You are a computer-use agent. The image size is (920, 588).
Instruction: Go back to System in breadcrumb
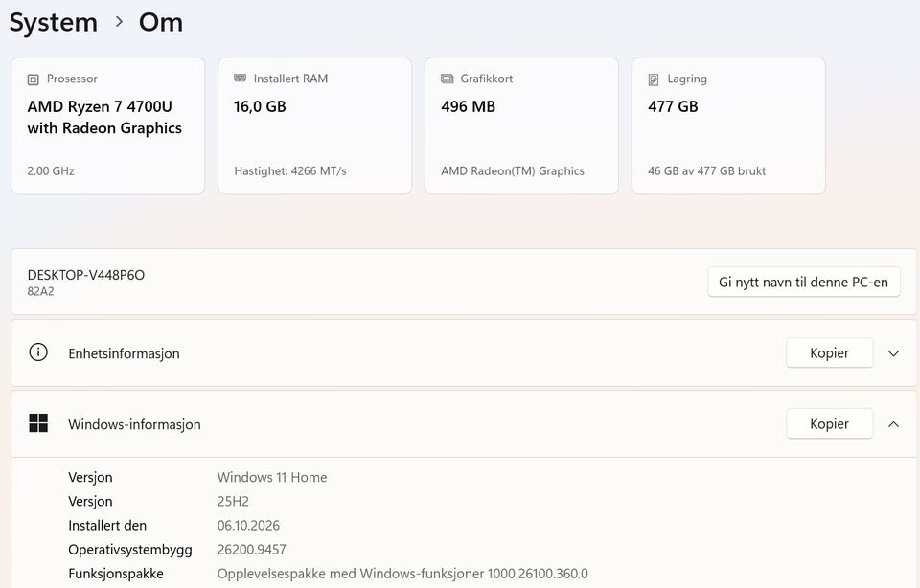tap(54, 23)
